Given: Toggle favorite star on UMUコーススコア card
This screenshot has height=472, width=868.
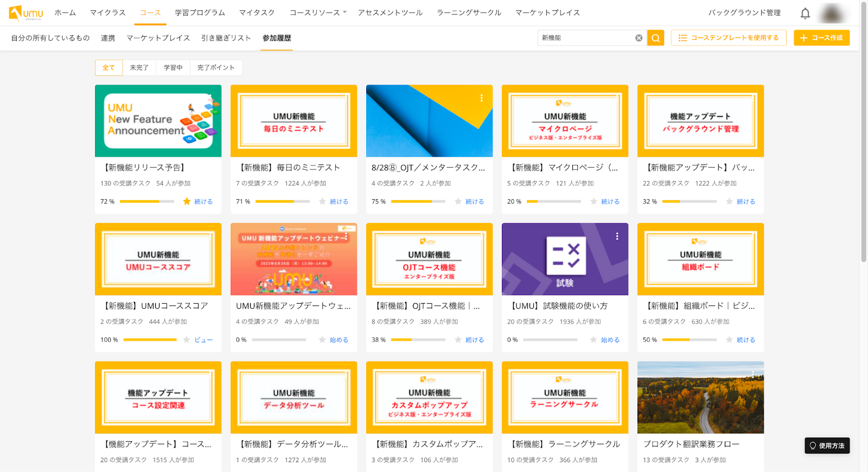Looking at the screenshot, I should [x=187, y=340].
